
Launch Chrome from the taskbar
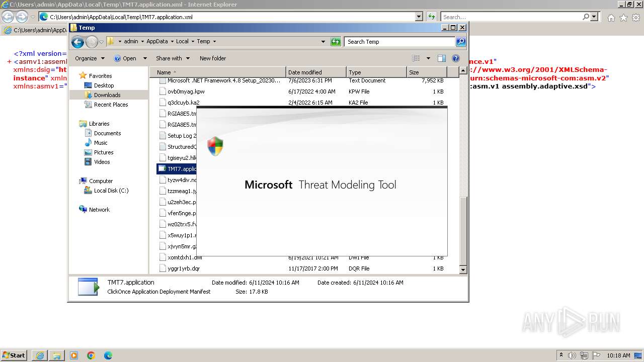tap(91, 355)
